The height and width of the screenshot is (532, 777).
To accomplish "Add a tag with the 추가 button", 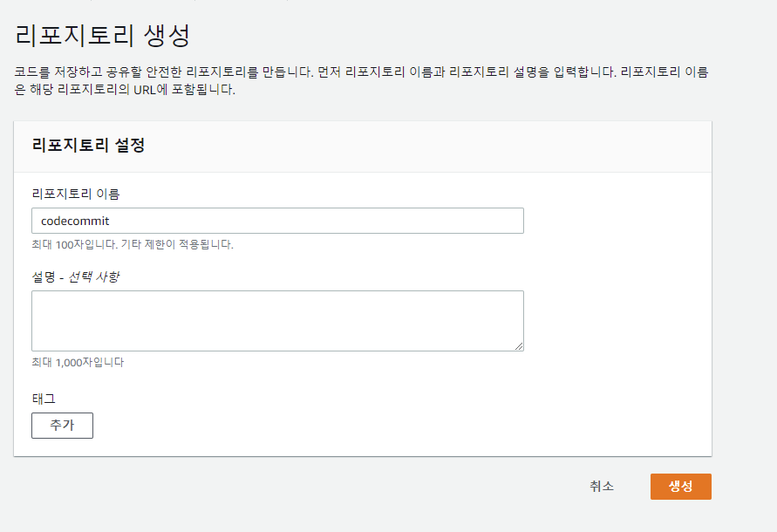I will tap(62, 426).
